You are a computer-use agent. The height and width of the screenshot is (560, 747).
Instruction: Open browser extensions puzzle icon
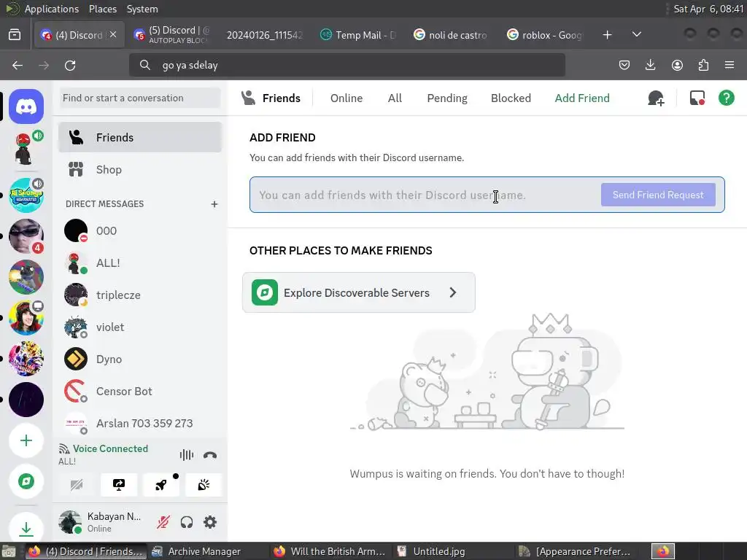coord(703,65)
